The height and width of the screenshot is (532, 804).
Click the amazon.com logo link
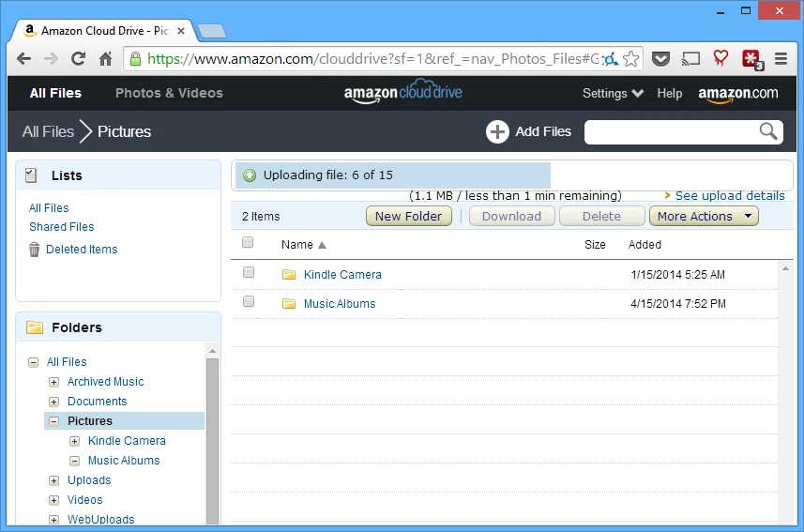[x=737, y=94]
